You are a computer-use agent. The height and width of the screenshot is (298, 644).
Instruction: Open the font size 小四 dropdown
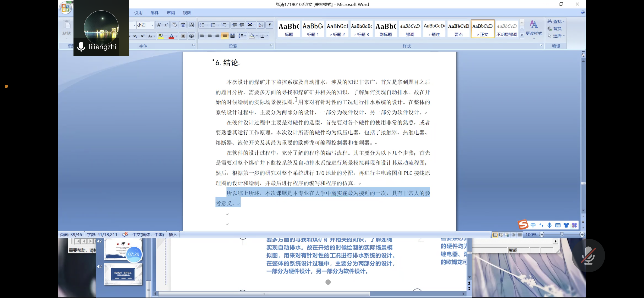coord(152,25)
